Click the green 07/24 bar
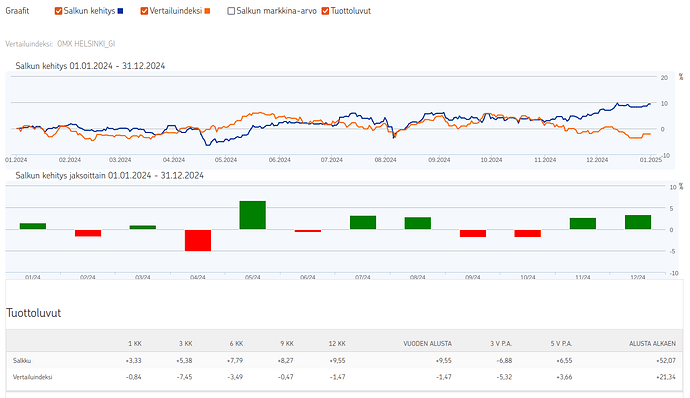The image size is (690, 398). click(x=363, y=222)
